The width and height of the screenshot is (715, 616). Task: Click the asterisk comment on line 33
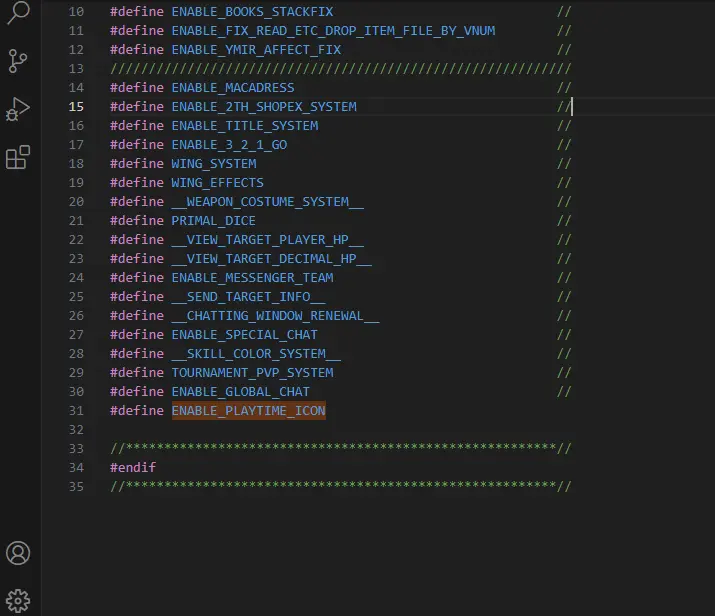(x=340, y=448)
